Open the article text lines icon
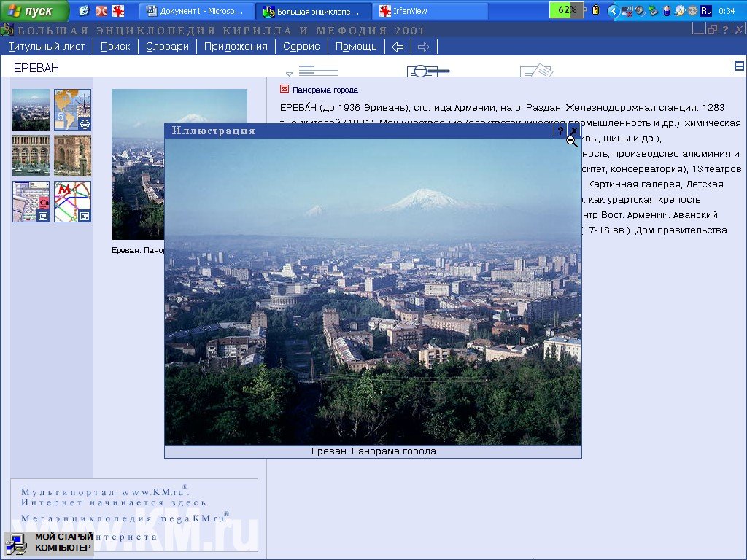 tap(318, 71)
